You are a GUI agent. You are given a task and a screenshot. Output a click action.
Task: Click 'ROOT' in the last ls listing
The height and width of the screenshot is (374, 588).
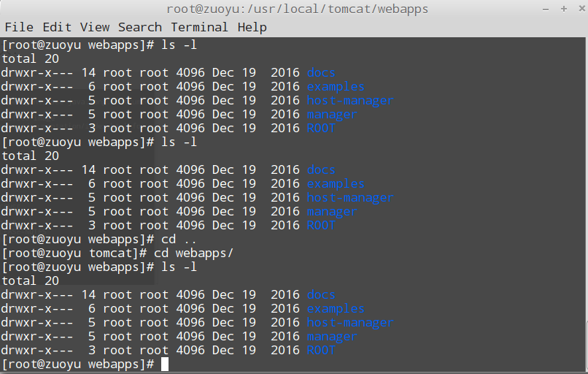[321, 351]
